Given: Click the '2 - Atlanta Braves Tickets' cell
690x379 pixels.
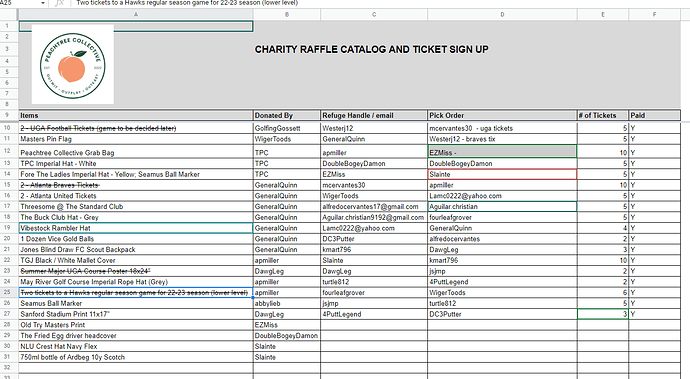Looking at the screenshot, I should click(136, 185).
